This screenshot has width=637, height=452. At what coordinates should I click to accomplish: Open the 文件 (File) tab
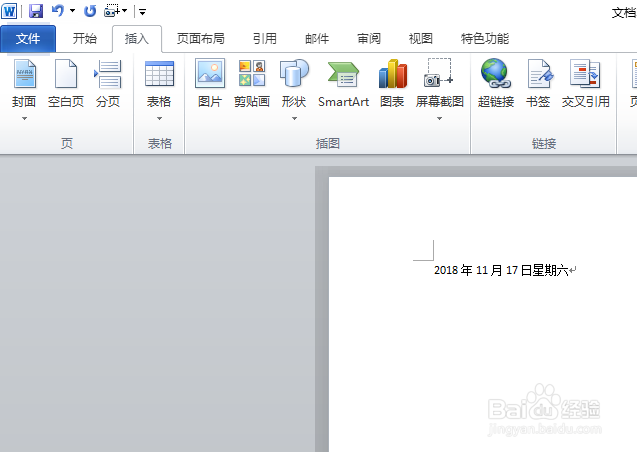pos(28,39)
